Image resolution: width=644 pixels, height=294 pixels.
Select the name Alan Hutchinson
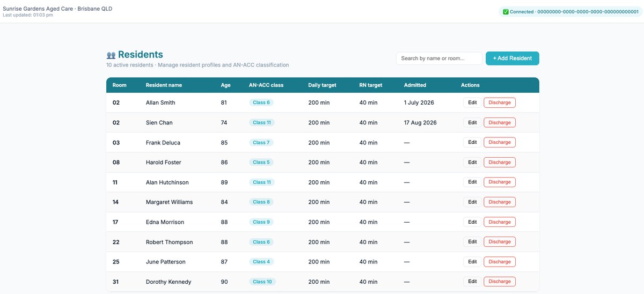click(x=167, y=182)
